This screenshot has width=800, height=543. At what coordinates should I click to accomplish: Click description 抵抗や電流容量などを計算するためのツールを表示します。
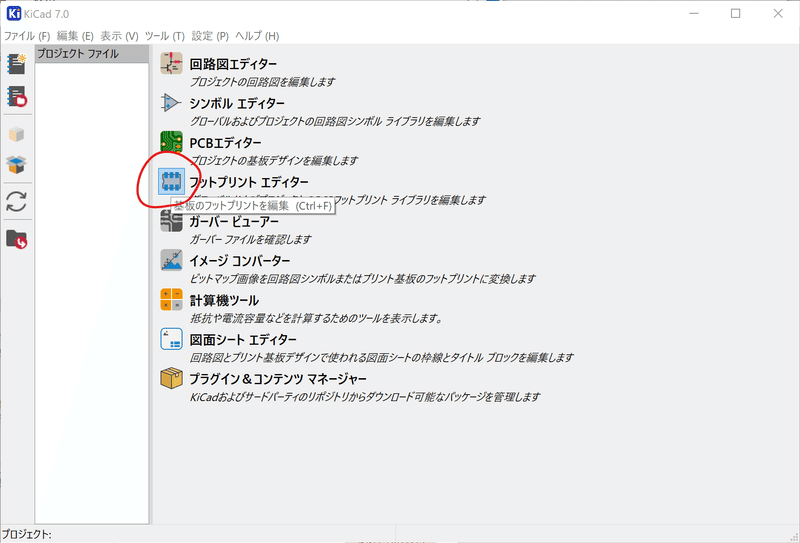[316, 318]
